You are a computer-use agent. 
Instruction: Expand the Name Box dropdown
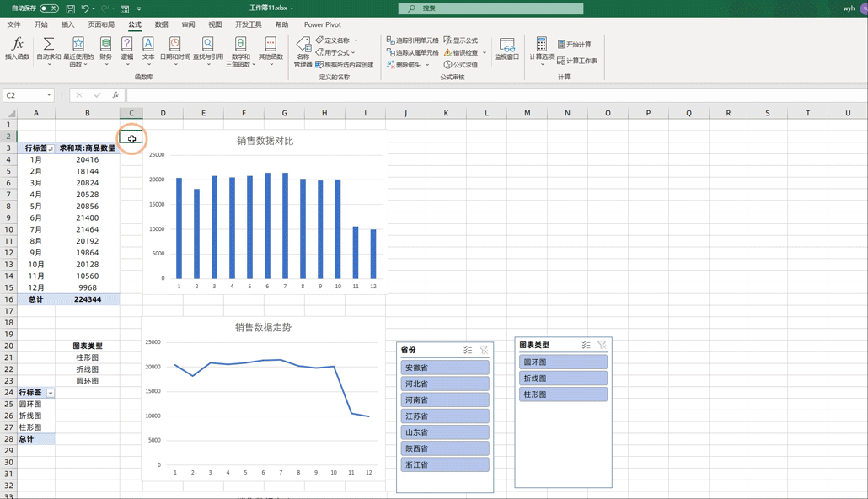tap(50, 95)
